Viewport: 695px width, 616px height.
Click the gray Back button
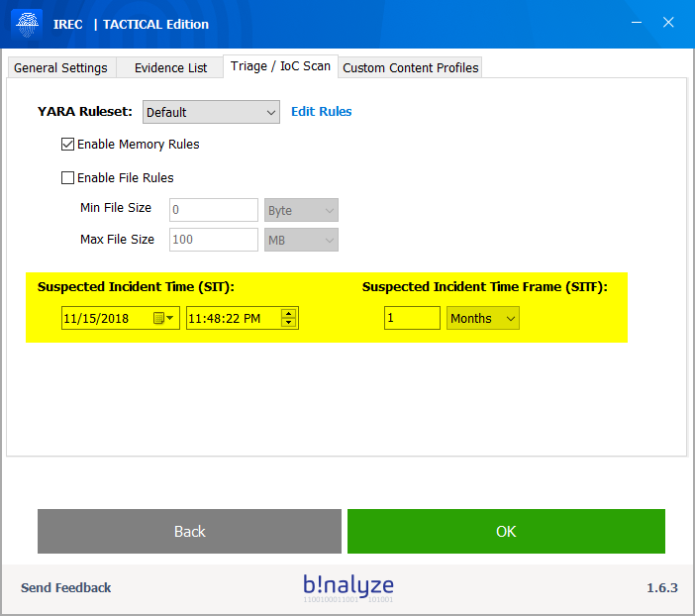(189, 531)
